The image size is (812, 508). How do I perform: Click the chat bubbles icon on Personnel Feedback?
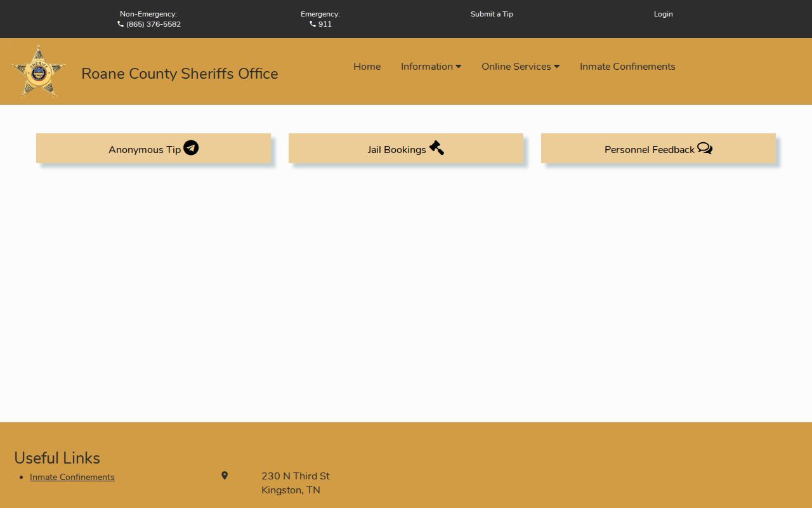[x=705, y=148]
